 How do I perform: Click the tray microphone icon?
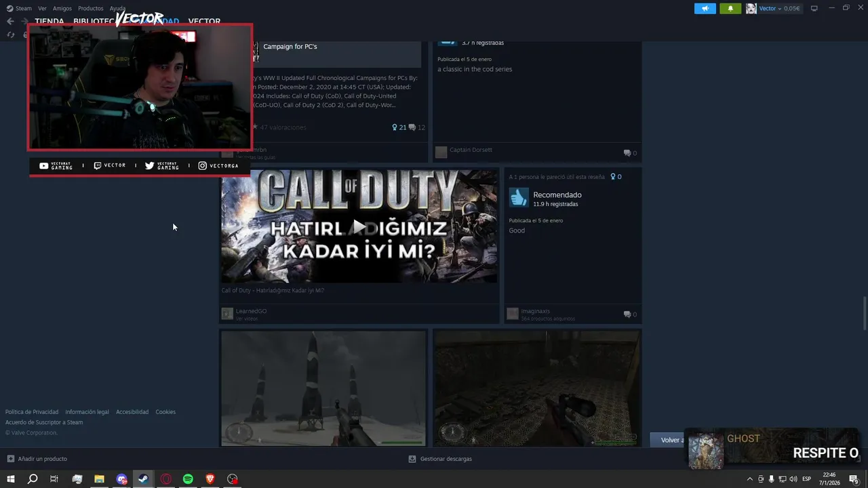[x=771, y=479]
